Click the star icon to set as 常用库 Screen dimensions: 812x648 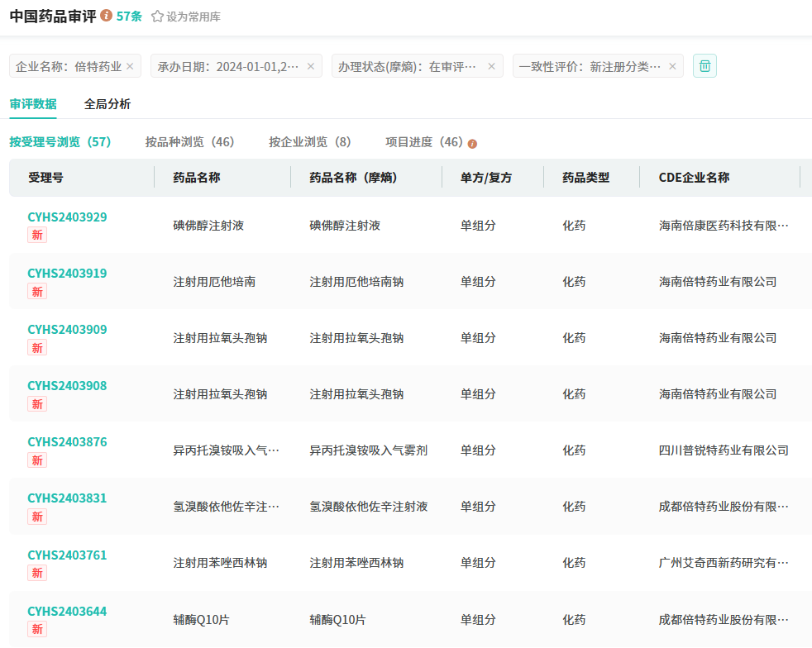click(157, 17)
